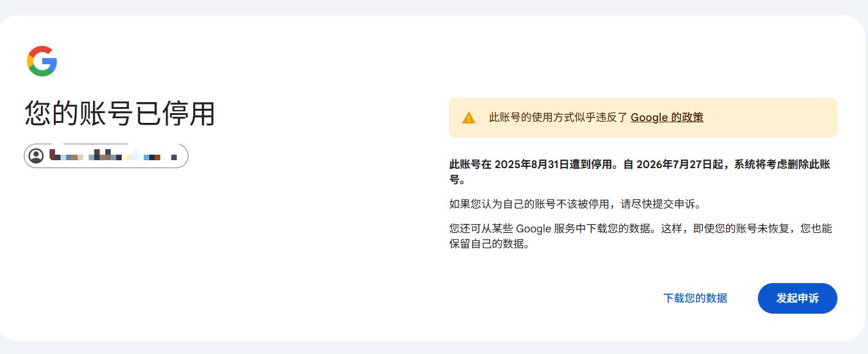Click the text "此账号在" starting the bold notice

coord(470,164)
